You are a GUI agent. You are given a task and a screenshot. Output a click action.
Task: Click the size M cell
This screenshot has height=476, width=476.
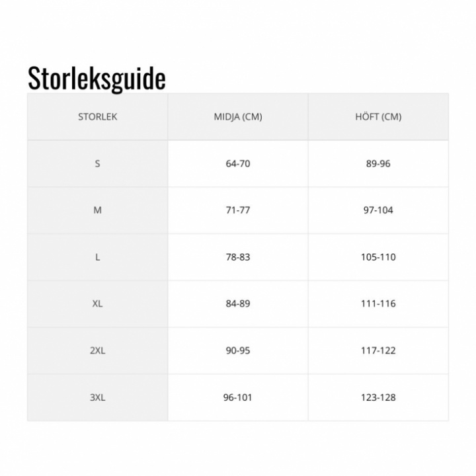click(97, 210)
